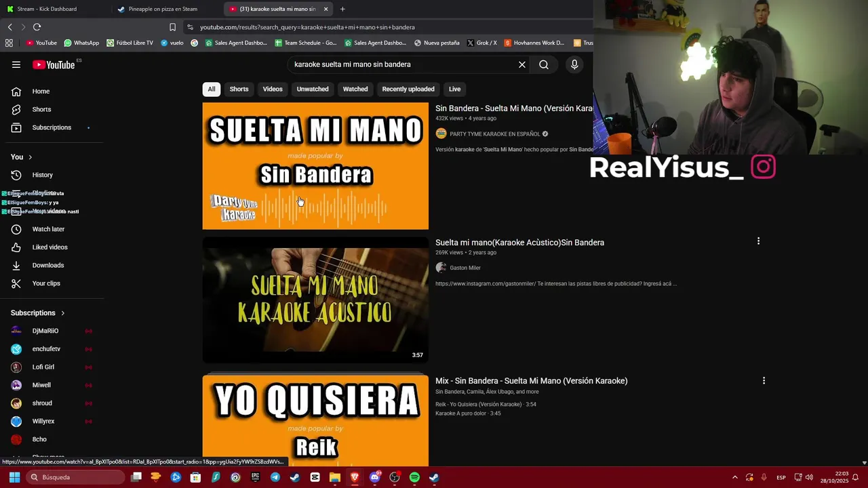Open Suelta mi mano(Karaoke Acùstico) title link
The image size is (868, 488).
coord(519,243)
